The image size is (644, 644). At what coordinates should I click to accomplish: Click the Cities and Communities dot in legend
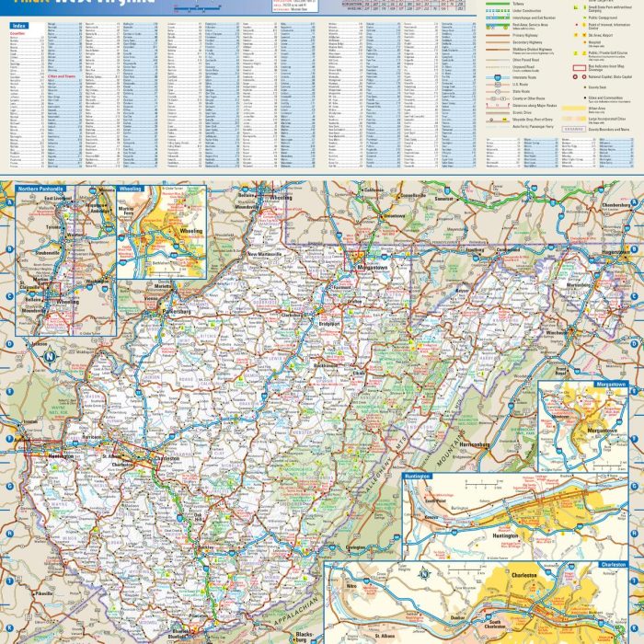tap(584, 98)
